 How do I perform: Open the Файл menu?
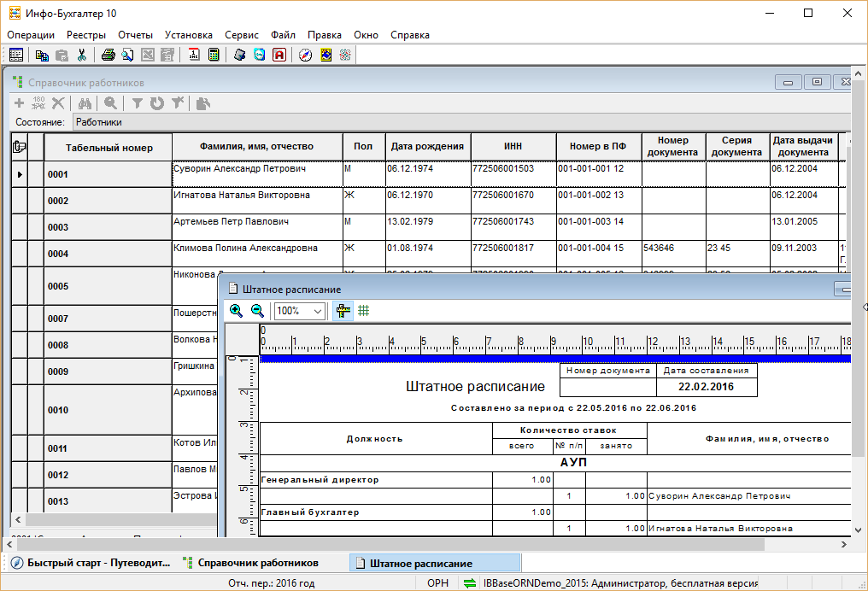click(283, 35)
